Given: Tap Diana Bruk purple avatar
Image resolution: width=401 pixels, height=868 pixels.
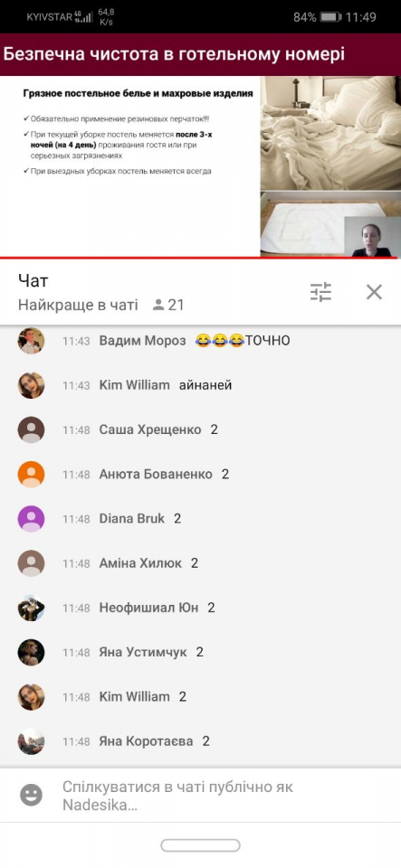Looking at the screenshot, I should 31,519.
